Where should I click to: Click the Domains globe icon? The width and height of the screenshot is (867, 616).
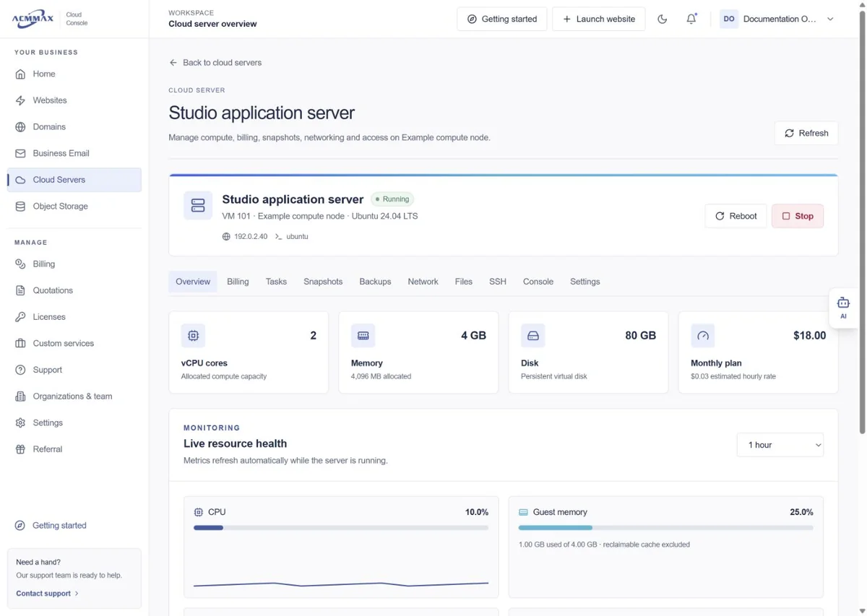(20, 127)
